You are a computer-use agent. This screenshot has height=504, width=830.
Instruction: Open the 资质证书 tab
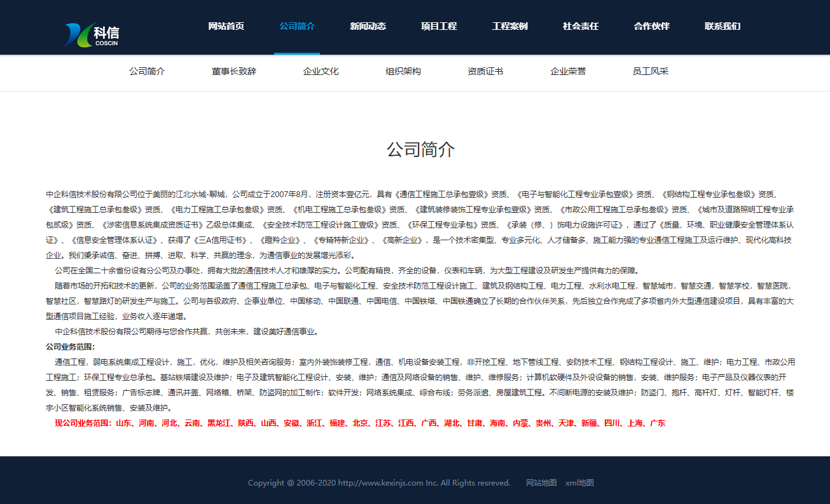(485, 71)
